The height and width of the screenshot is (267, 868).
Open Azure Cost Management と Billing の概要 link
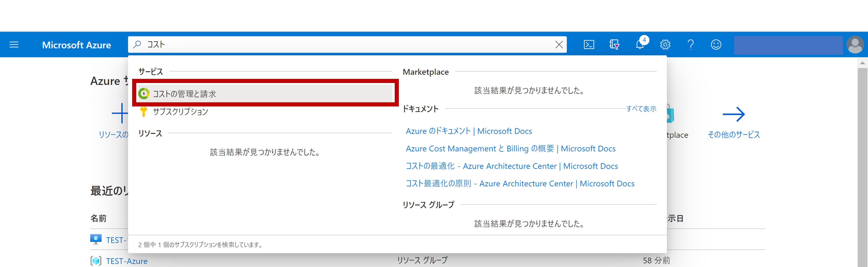[510, 149]
